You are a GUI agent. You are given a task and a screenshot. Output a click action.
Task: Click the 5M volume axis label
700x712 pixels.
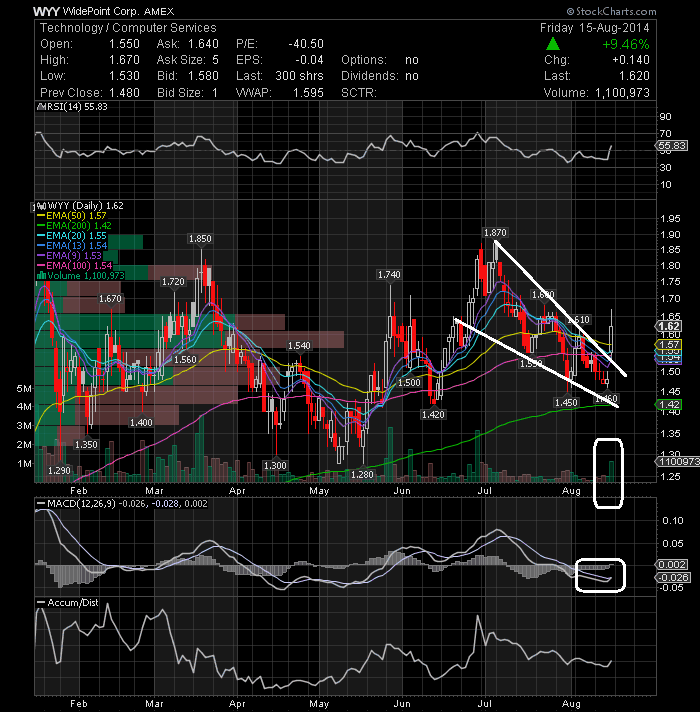tap(25, 388)
